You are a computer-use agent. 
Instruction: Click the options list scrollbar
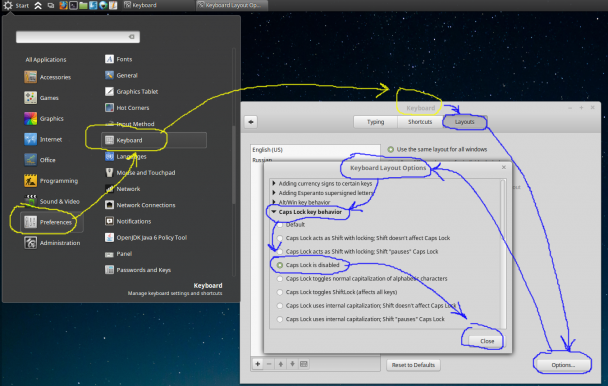click(503, 254)
